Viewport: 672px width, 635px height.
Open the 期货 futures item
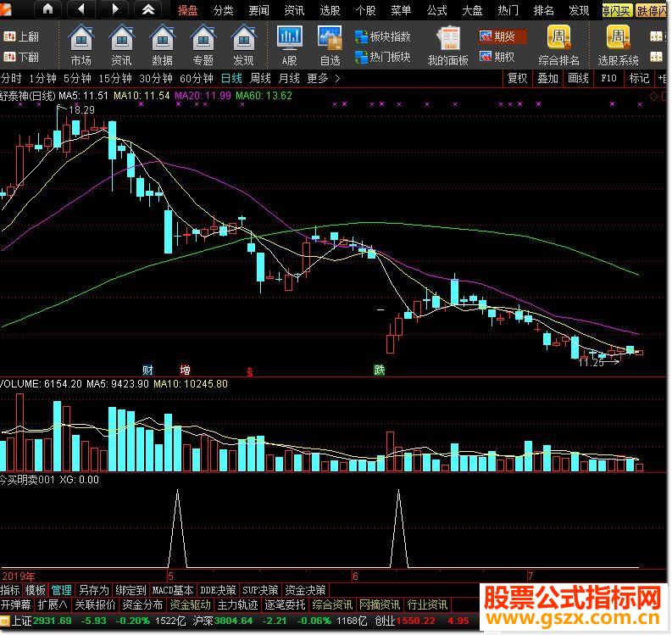(x=503, y=36)
